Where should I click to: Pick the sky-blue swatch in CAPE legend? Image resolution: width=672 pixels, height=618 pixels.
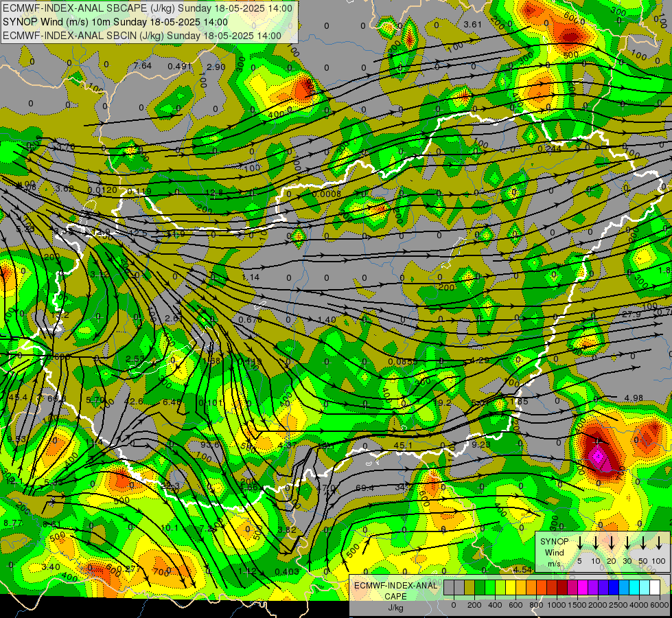623,588
